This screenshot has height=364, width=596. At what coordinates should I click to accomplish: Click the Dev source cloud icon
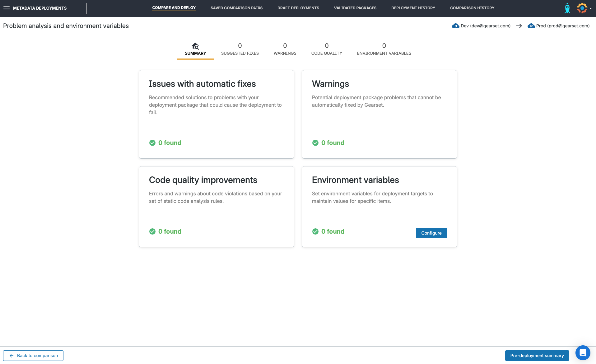click(455, 26)
